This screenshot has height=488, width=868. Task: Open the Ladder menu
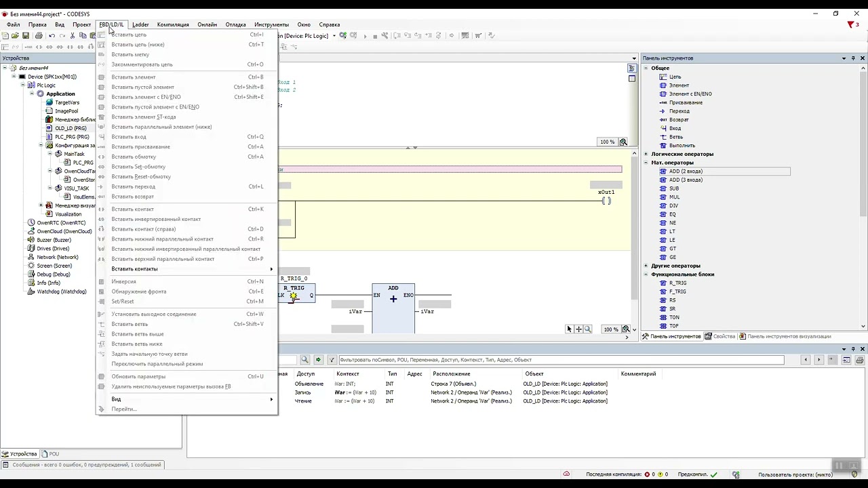coord(140,24)
